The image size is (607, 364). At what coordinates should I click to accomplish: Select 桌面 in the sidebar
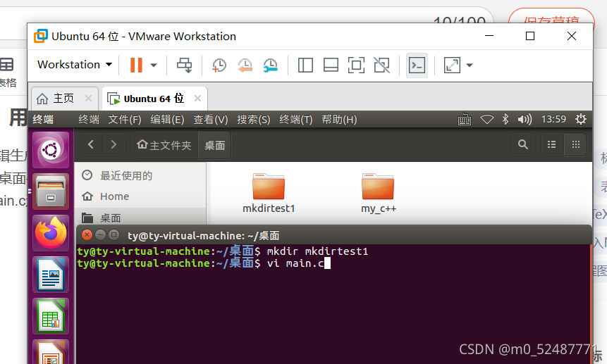pos(140,217)
